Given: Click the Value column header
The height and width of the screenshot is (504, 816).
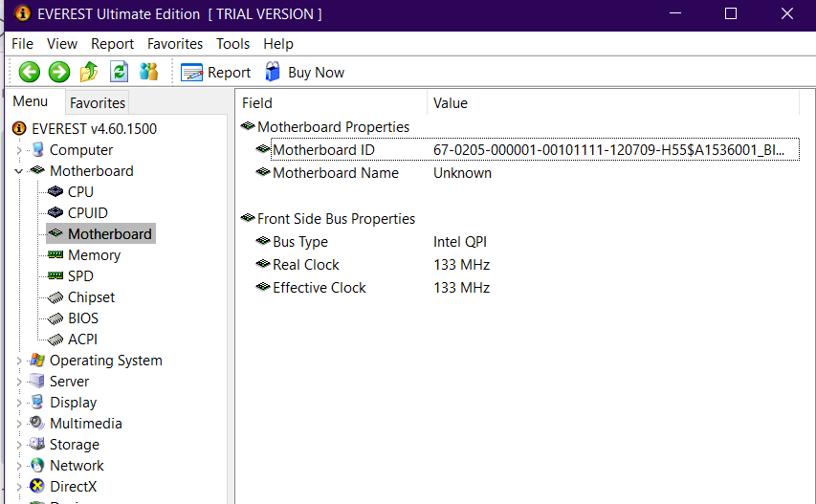Looking at the screenshot, I should 613,102.
